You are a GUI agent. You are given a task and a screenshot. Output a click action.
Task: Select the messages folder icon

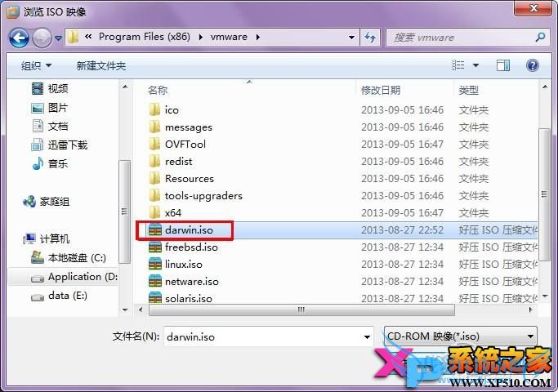click(x=154, y=127)
